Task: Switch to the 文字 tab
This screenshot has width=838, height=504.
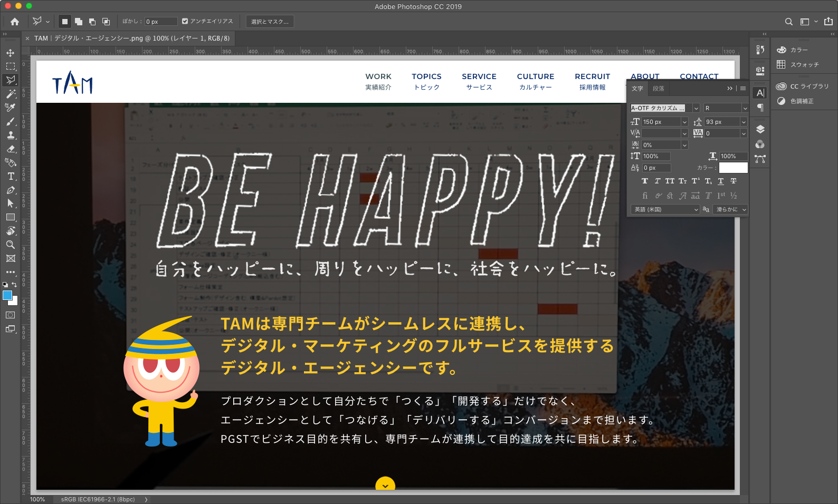Action: click(637, 89)
